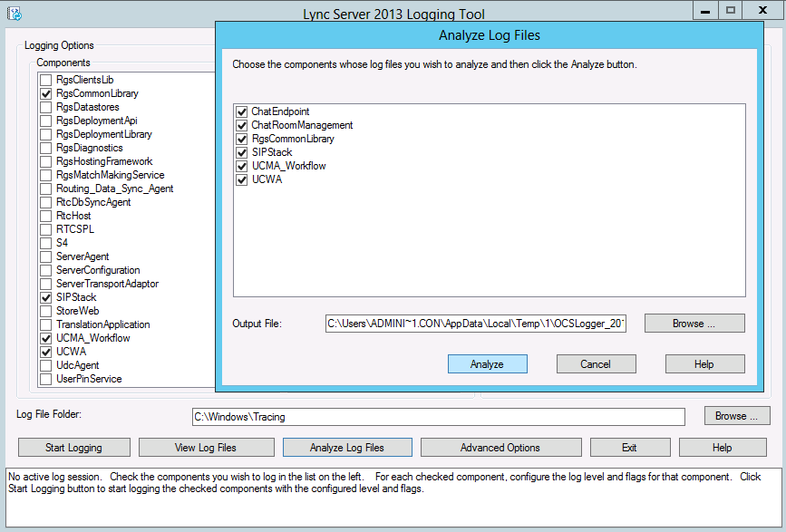Browse for a different Output File location
Viewport: 786px width, 532px height.
694,324
